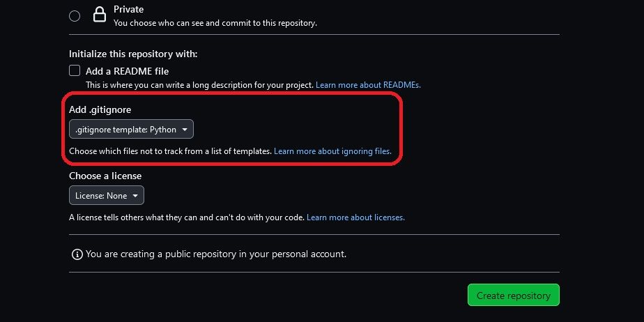Check the Add a README file checkbox

(x=75, y=70)
